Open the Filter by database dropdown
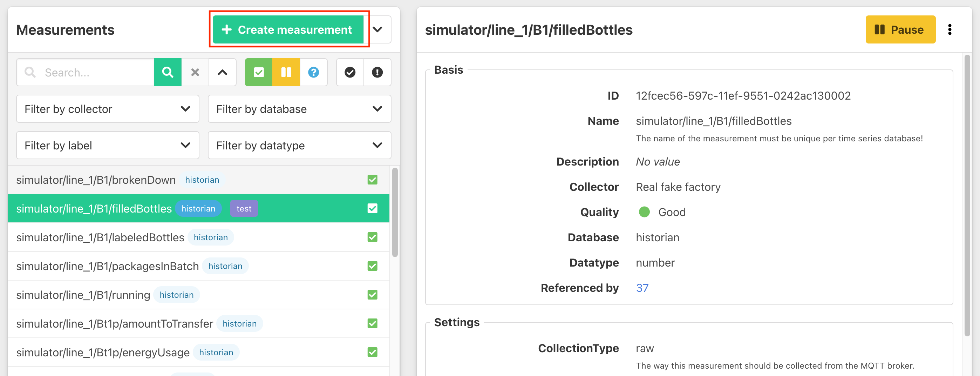980x376 pixels. pyautogui.click(x=299, y=109)
